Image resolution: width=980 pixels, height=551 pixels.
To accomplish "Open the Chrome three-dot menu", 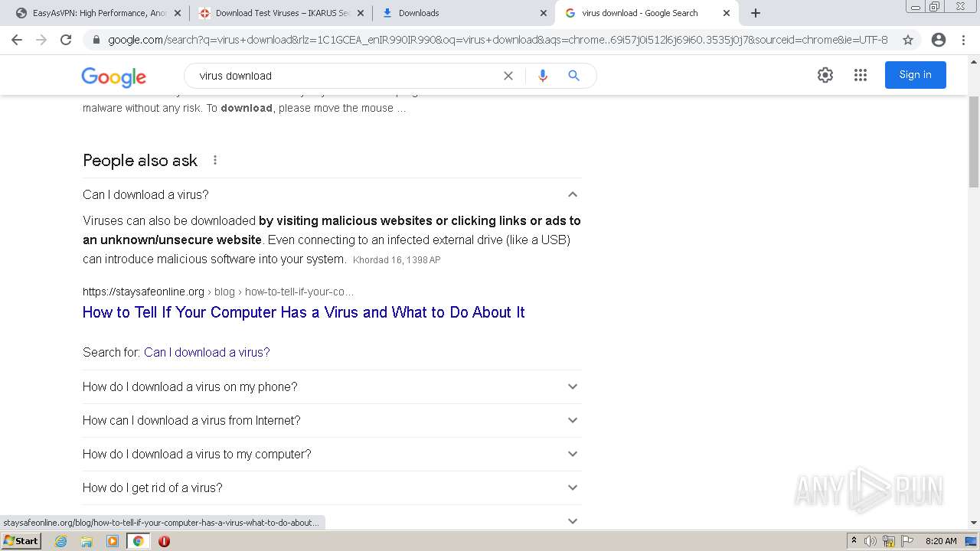I will tap(963, 40).
